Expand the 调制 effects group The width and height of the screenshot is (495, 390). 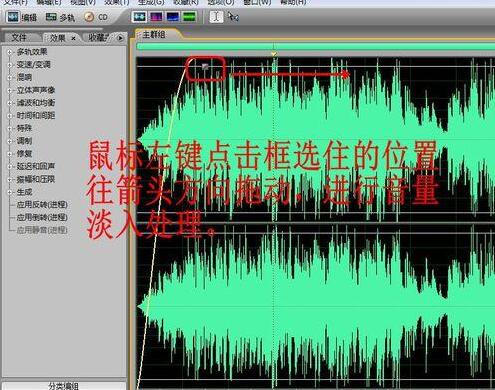pyautogui.click(x=10, y=141)
